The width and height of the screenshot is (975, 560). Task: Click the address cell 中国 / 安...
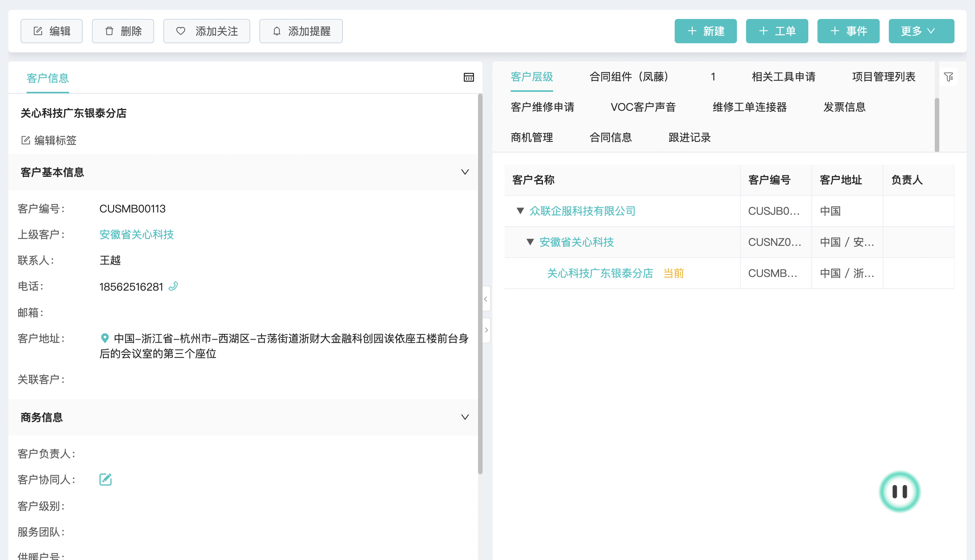[847, 242]
